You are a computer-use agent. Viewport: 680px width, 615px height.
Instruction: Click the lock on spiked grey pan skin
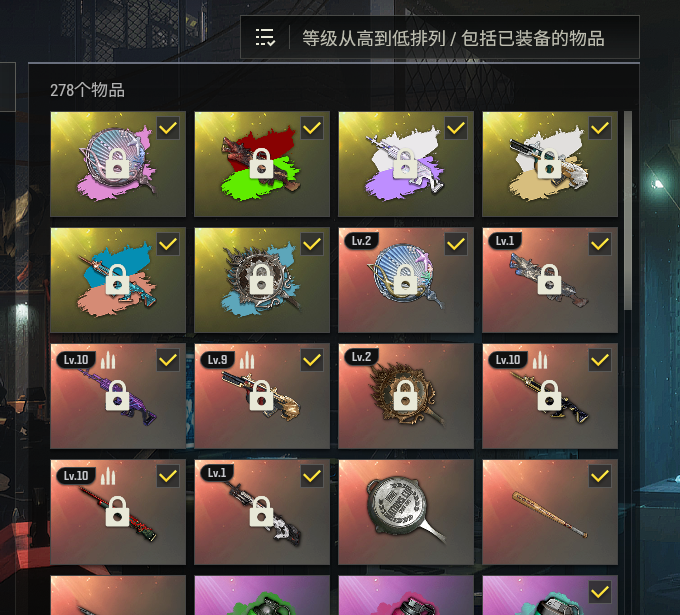[x=261, y=280]
